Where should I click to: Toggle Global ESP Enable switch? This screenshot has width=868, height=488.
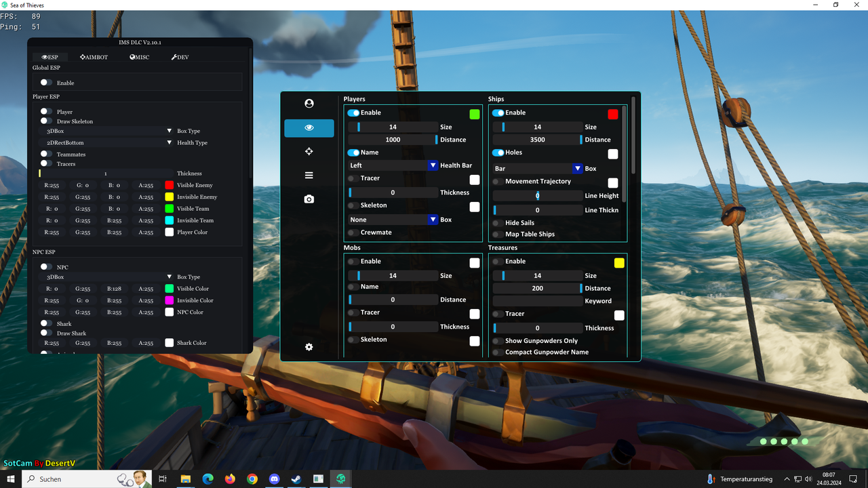pyautogui.click(x=46, y=83)
